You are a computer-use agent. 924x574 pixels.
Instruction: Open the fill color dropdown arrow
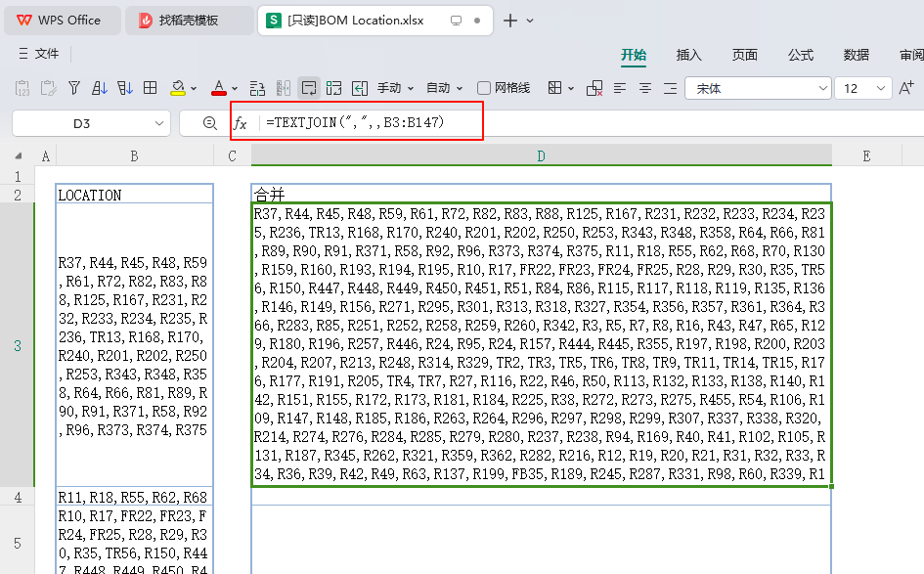pyautogui.click(x=194, y=89)
